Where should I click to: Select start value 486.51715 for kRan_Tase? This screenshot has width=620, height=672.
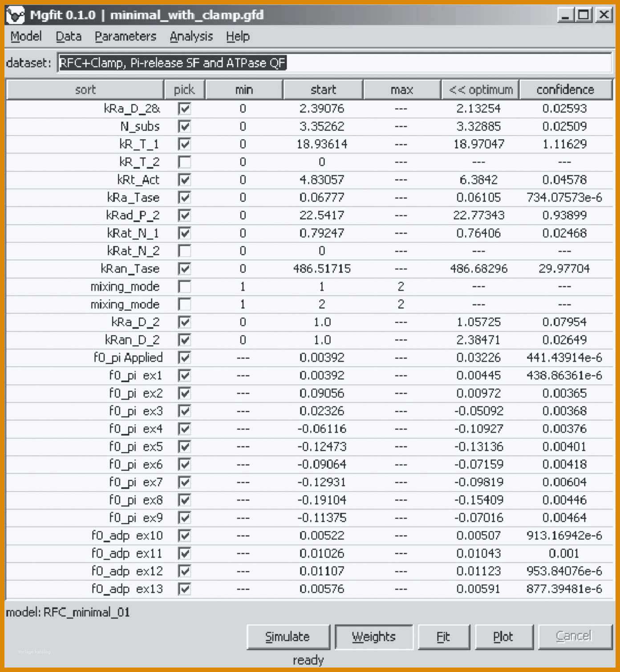322,269
